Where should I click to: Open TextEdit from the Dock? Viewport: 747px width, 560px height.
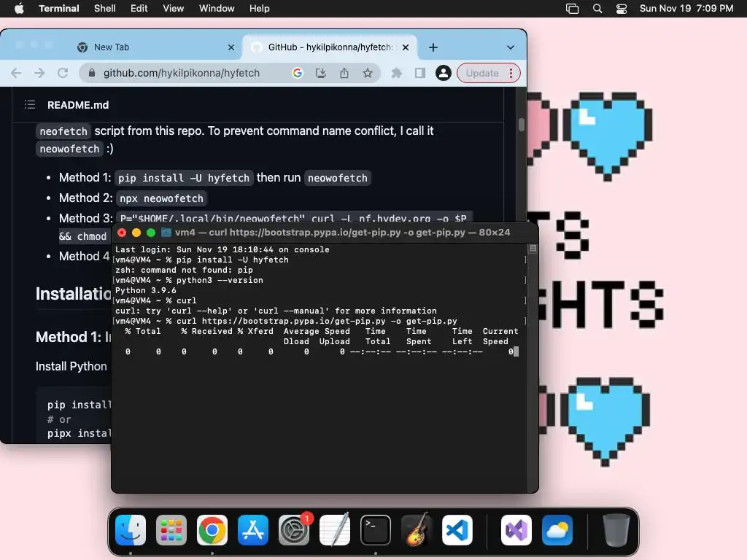(334, 529)
